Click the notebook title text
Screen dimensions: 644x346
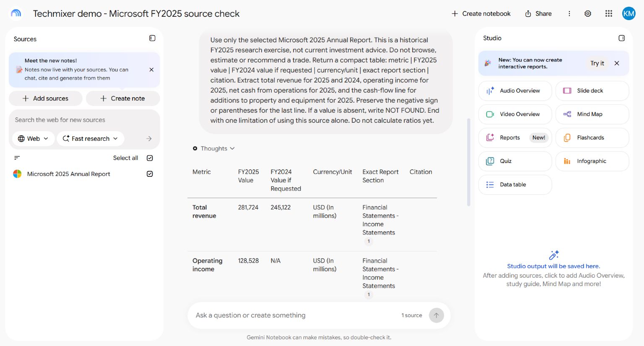pos(136,13)
